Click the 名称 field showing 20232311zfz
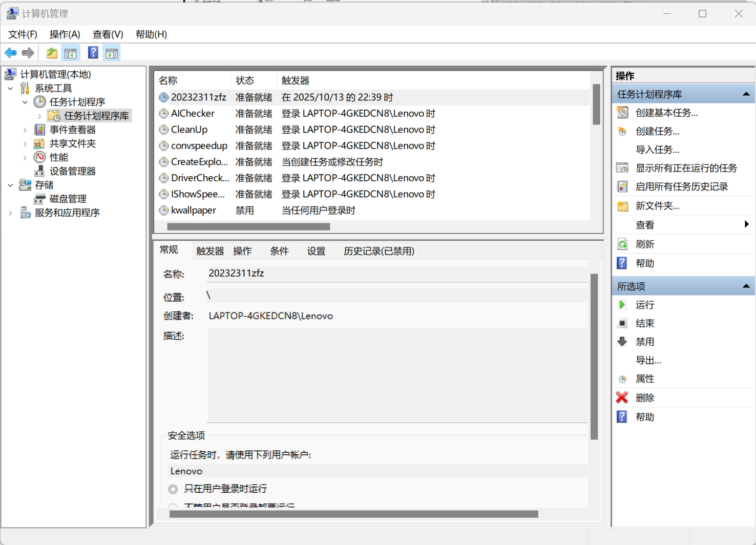 (397, 274)
